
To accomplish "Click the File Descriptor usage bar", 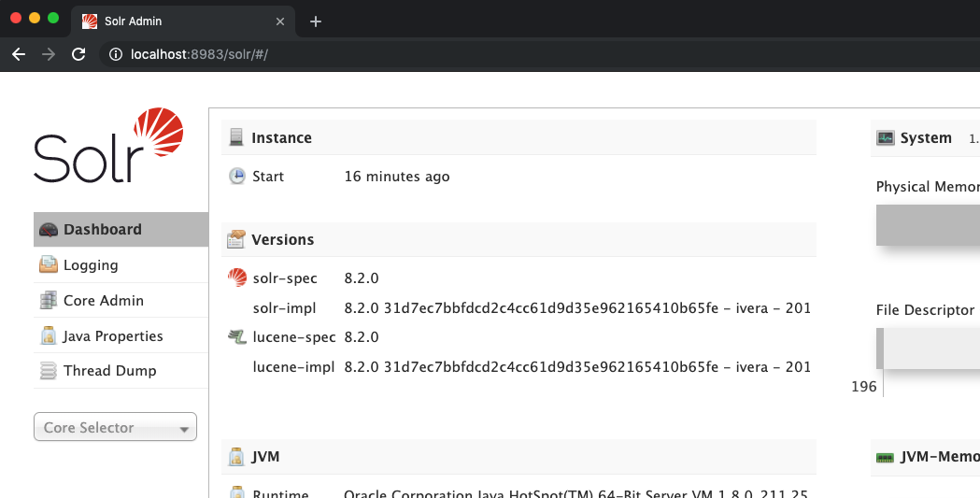I will (930, 348).
